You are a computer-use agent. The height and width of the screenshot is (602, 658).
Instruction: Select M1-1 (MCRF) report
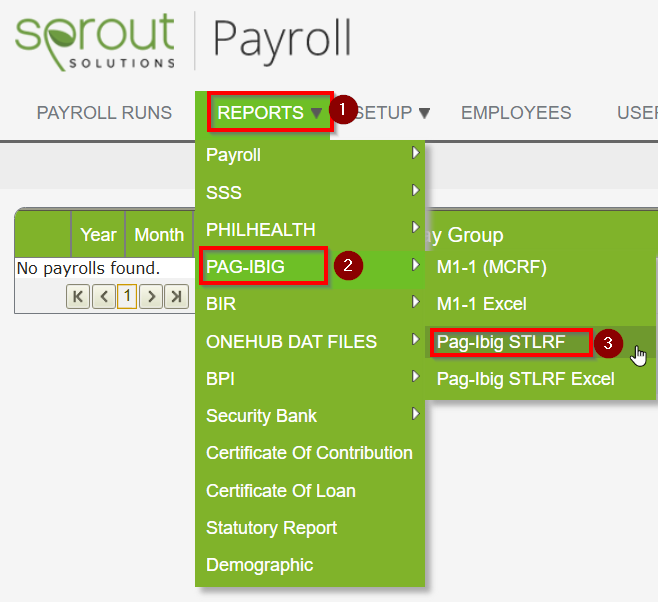click(x=491, y=267)
